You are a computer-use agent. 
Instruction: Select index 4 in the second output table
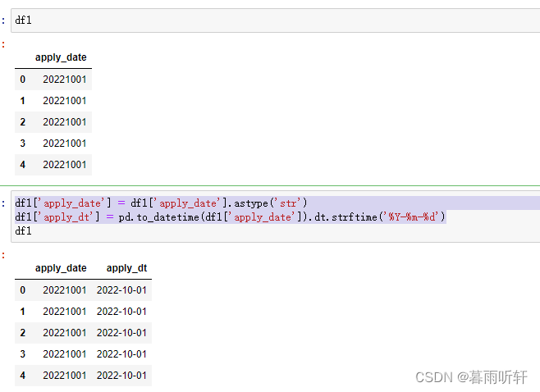[x=23, y=376]
